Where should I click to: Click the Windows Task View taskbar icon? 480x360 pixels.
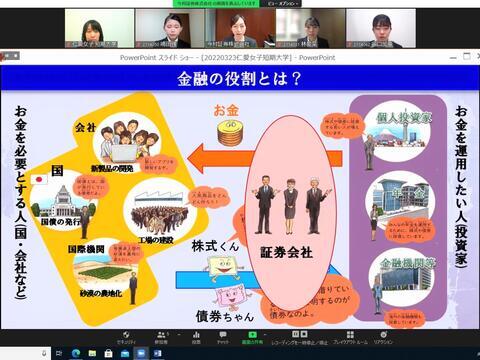(59, 353)
